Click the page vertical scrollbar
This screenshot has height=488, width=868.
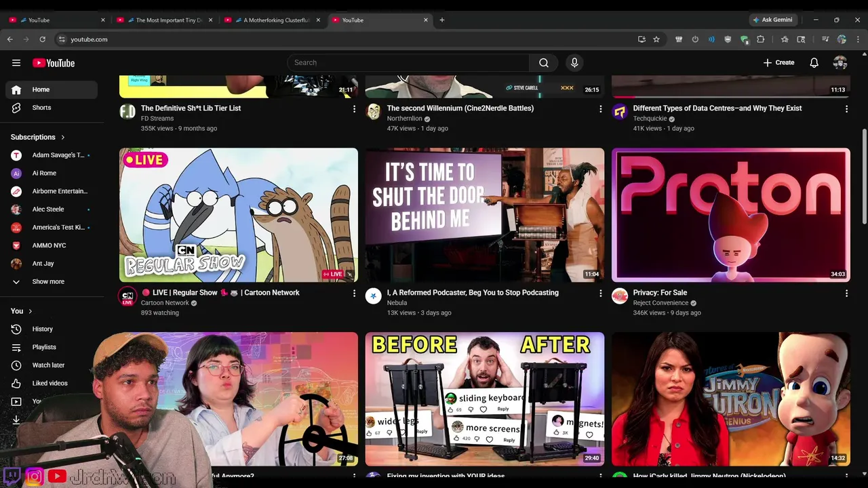pos(864,178)
